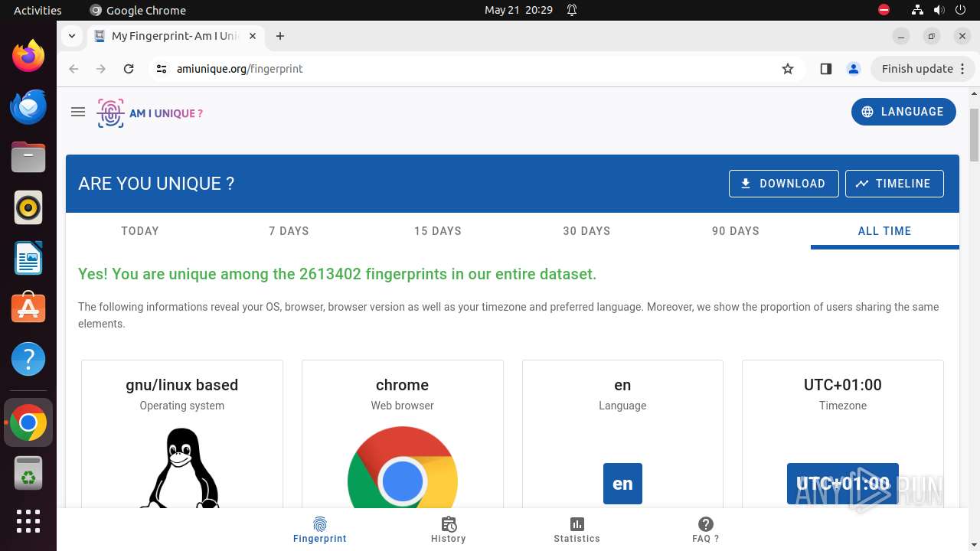Click the Am I Unique fingerprint logo
Viewport: 980px width, 551px height.
150,113
